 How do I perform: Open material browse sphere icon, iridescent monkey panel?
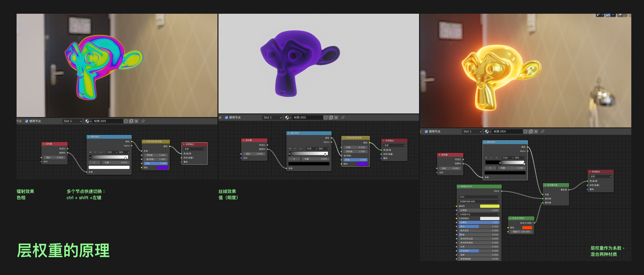88,121
